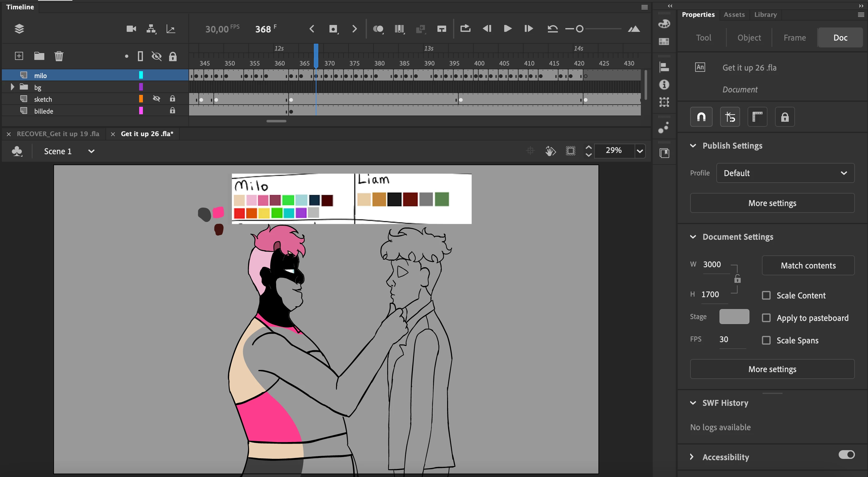Viewport: 868px width, 477px height.
Task: Open the stage zoom percentage dropdown
Action: tap(640, 151)
